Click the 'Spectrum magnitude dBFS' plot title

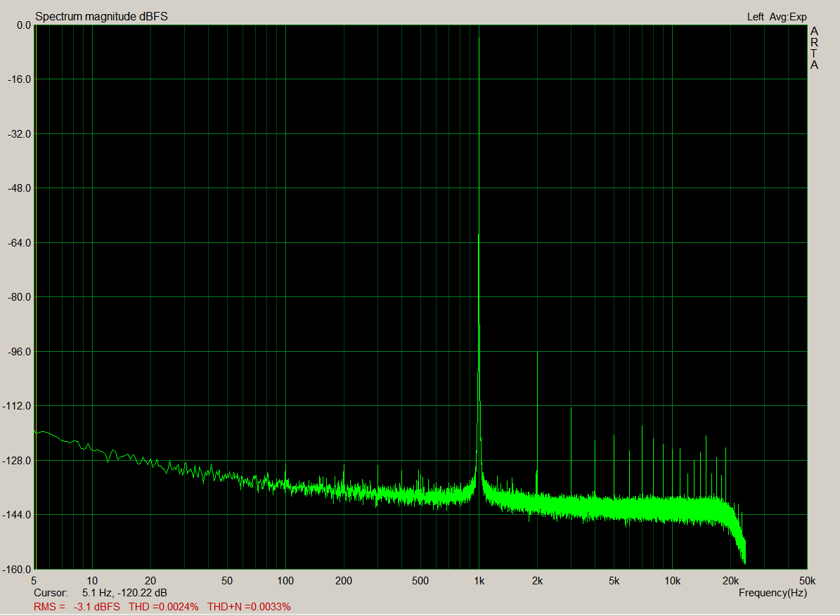(101, 17)
